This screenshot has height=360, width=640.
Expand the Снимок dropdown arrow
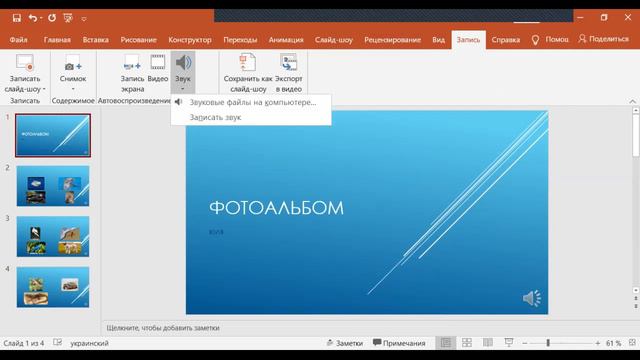(73, 89)
